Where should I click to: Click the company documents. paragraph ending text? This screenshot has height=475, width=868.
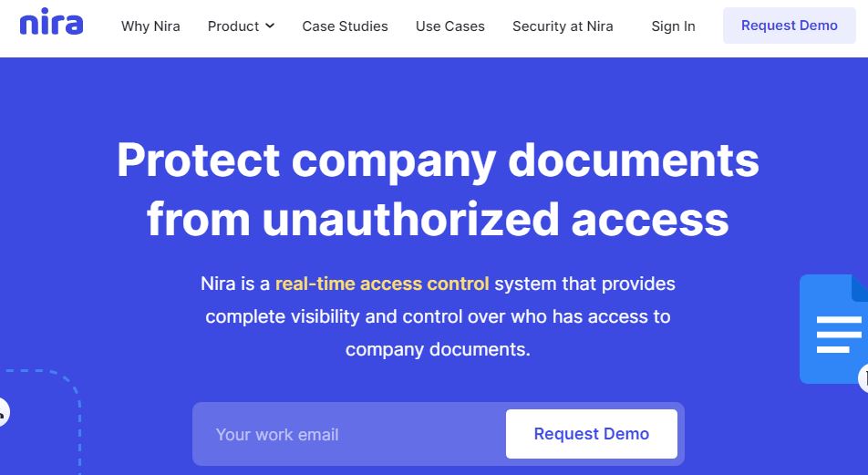coord(438,350)
